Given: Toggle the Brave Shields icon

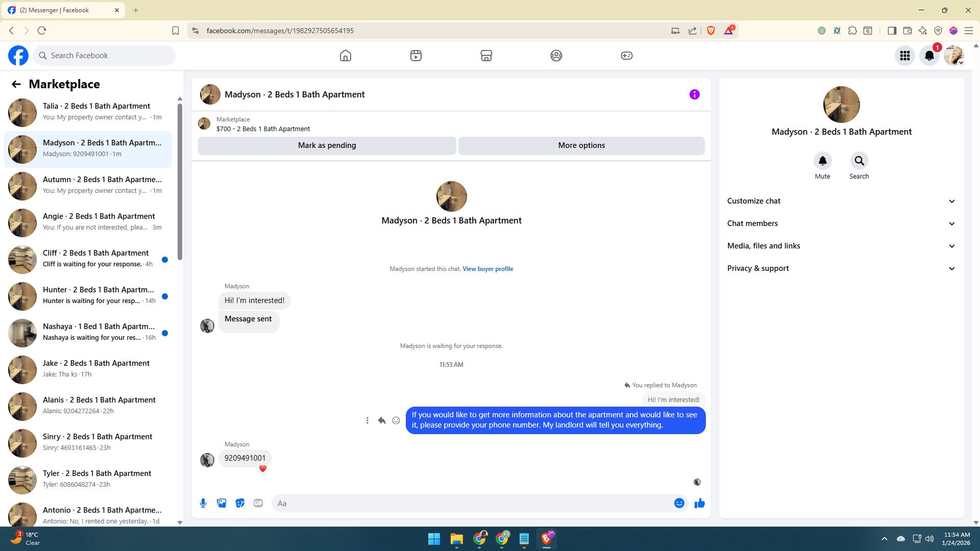Looking at the screenshot, I should [x=711, y=31].
